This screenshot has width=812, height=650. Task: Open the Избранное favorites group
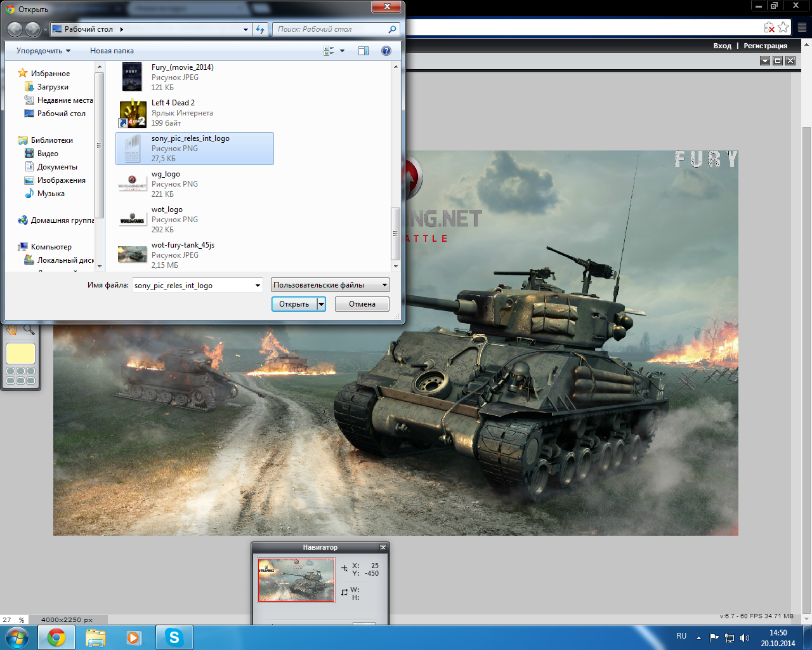tap(50, 74)
